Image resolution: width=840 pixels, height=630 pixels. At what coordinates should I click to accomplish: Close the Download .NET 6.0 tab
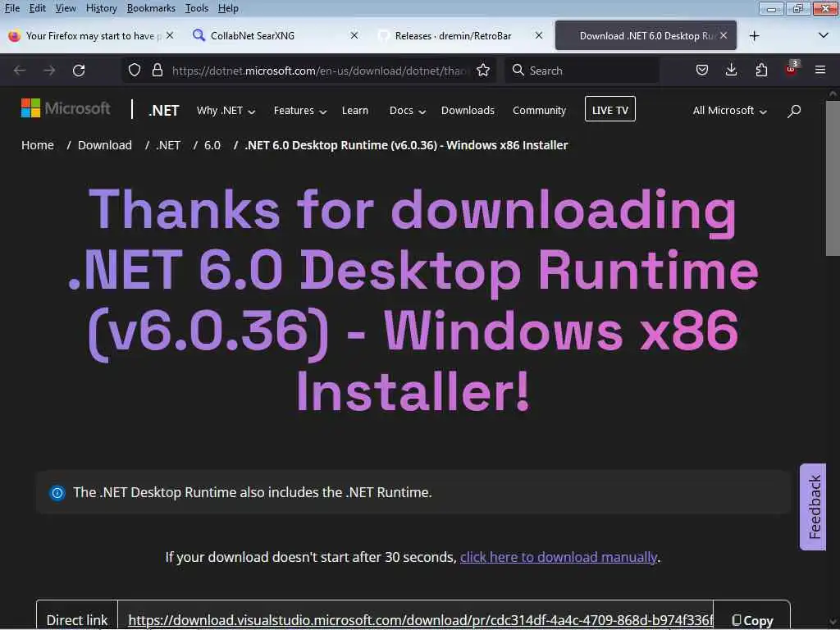pyautogui.click(x=724, y=35)
